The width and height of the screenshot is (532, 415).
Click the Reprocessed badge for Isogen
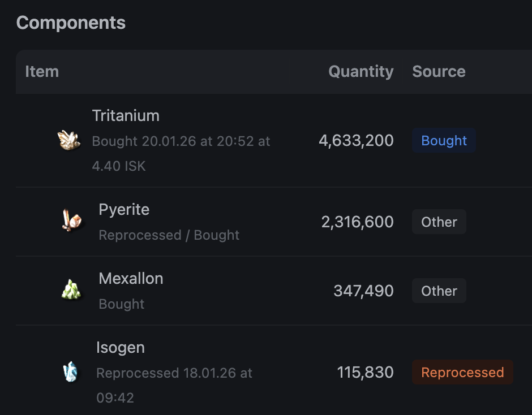pos(462,373)
